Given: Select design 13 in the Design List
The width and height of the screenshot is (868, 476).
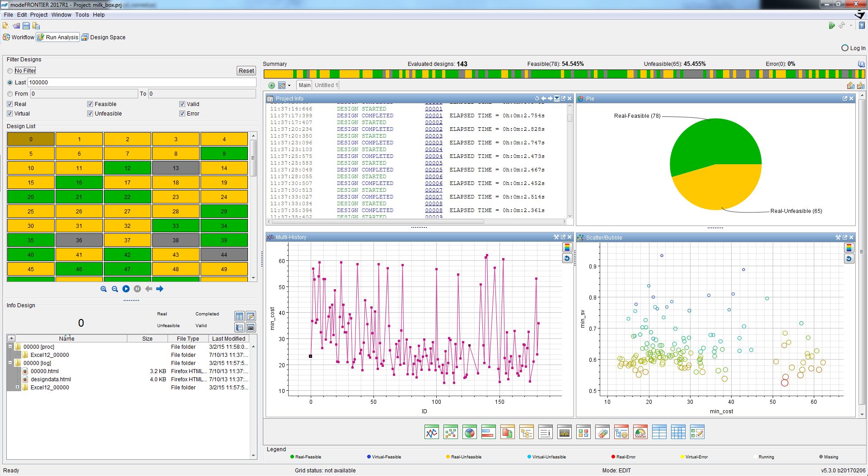Looking at the screenshot, I should pyautogui.click(x=176, y=168).
